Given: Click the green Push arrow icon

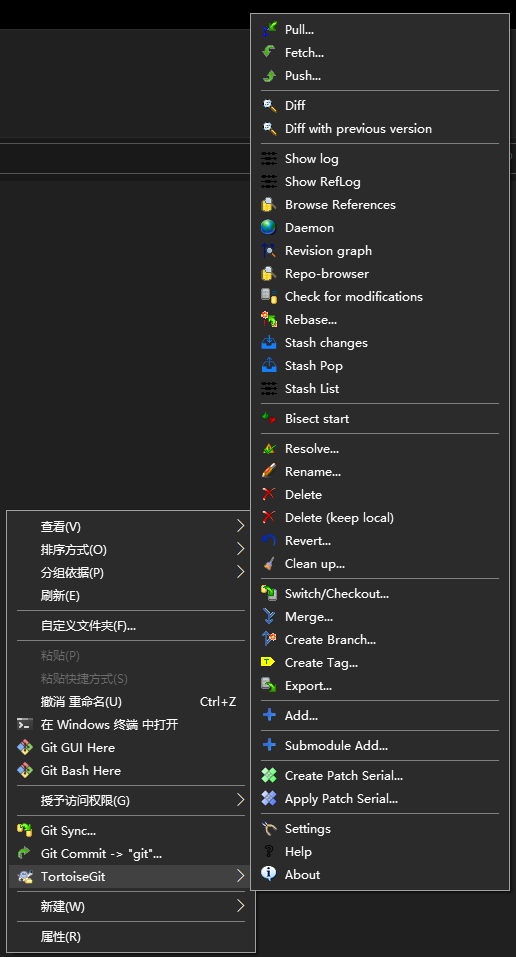Looking at the screenshot, I should click(x=269, y=76).
